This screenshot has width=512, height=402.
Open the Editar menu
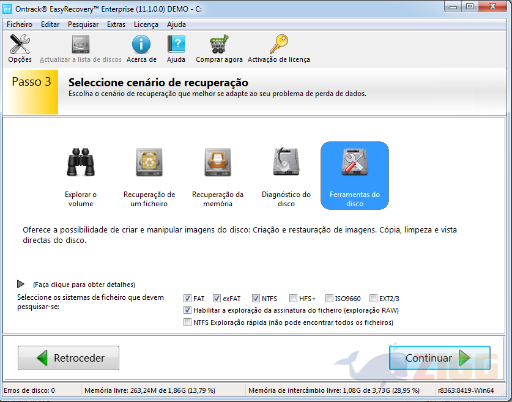point(50,24)
